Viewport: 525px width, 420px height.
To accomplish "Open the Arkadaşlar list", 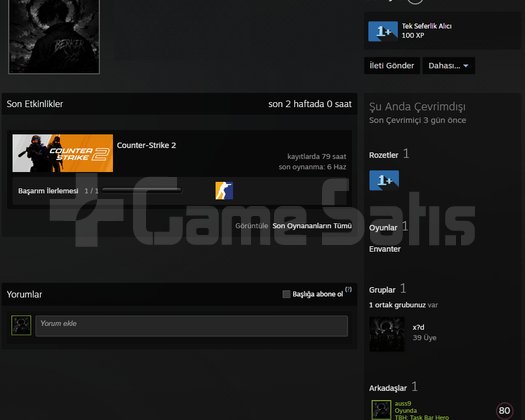I will click(x=388, y=388).
